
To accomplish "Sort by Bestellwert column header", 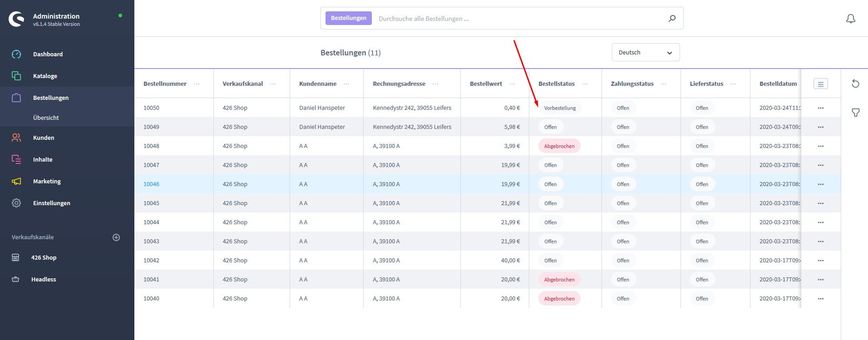I will pyautogui.click(x=486, y=84).
